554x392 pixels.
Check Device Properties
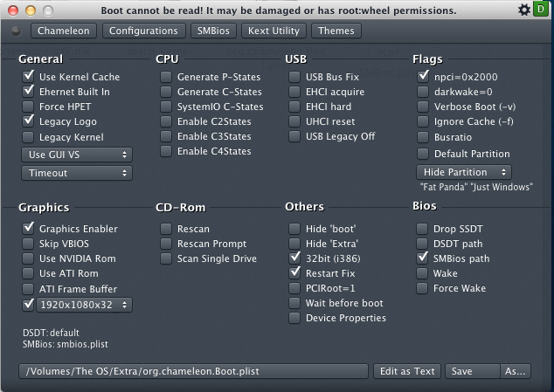pyautogui.click(x=294, y=318)
